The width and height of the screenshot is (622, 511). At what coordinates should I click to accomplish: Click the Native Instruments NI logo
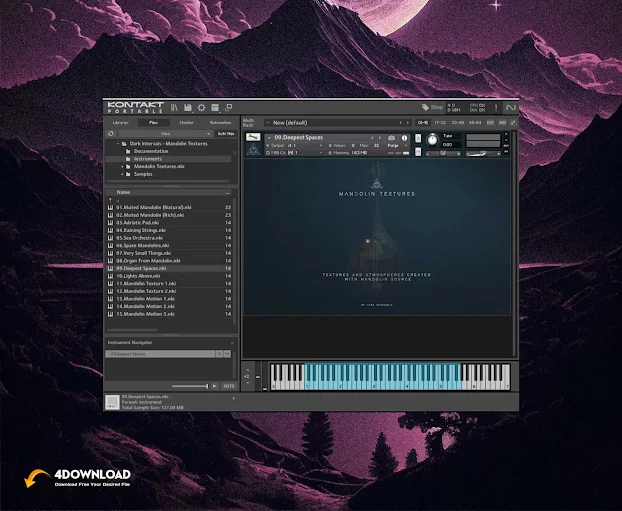click(511, 108)
